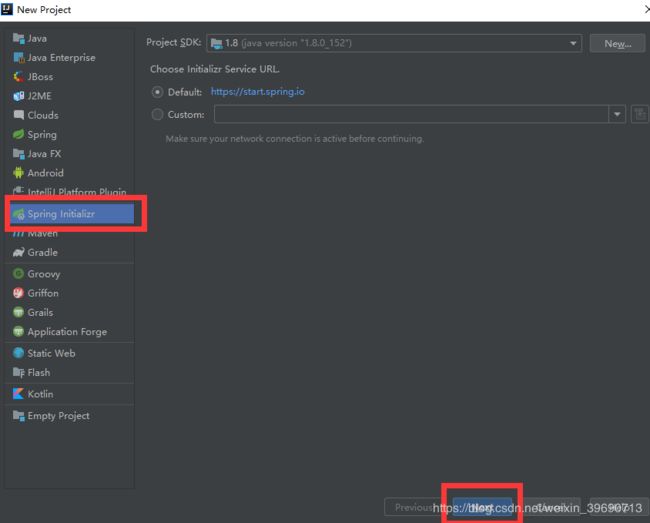This screenshot has width=650, height=523.
Task: Select the "Flash" list label
Action: tap(39, 373)
